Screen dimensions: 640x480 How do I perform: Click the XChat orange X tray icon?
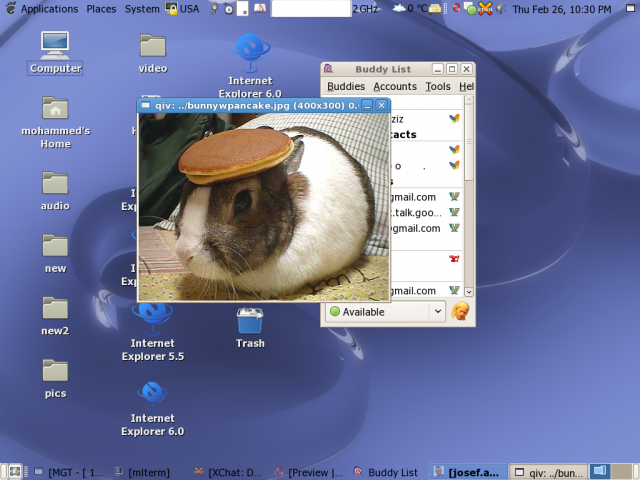[x=485, y=9]
